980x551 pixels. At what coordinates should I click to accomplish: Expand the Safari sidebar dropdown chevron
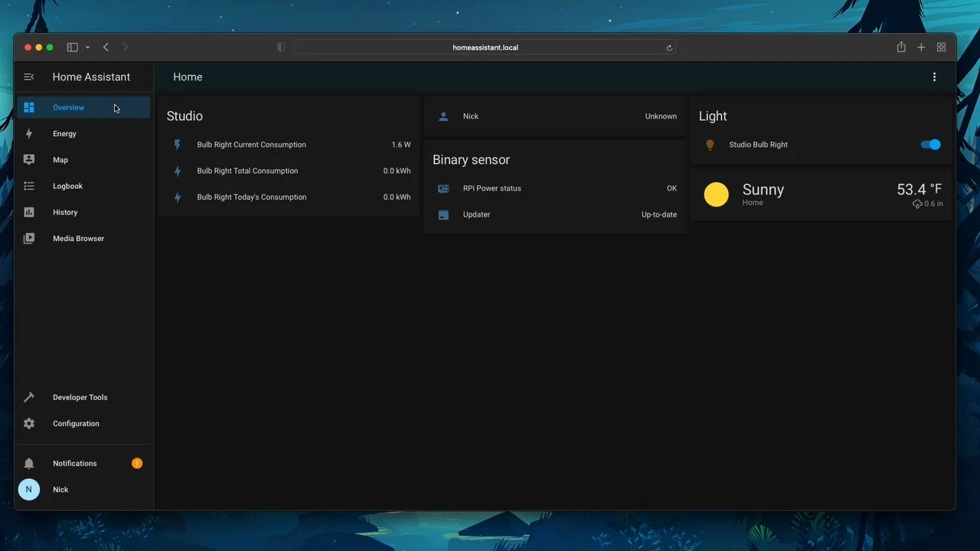coord(87,47)
